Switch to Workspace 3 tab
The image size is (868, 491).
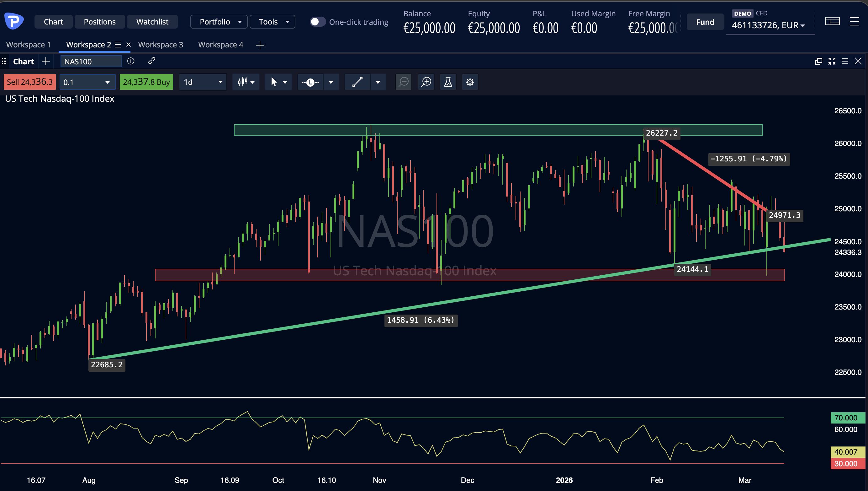click(x=160, y=44)
